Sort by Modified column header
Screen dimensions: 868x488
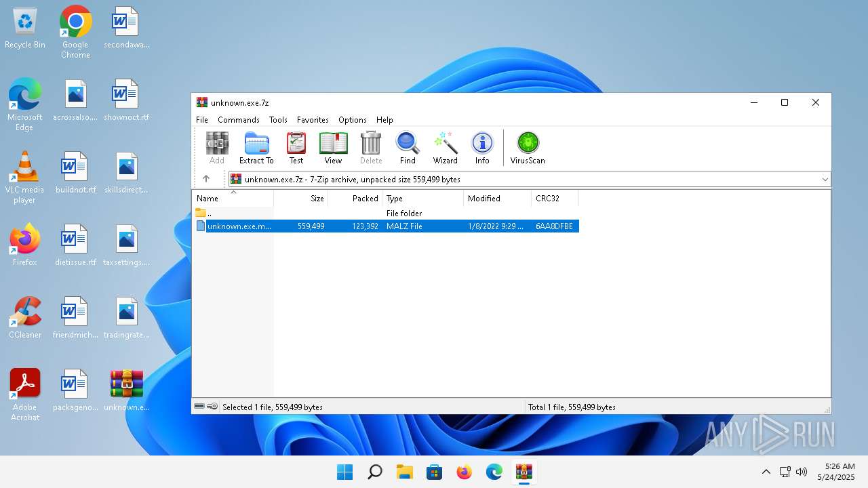tap(498, 199)
